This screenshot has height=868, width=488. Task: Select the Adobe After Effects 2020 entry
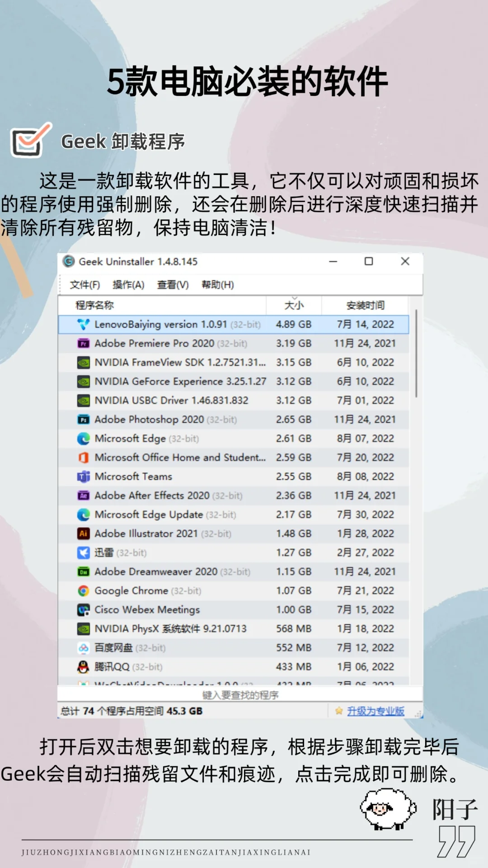click(234, 495)
